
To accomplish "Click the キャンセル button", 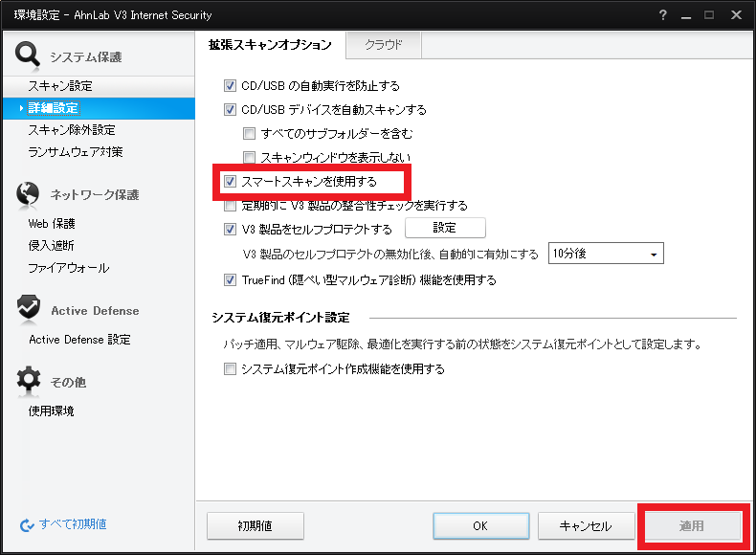I will tap(586, 525).
